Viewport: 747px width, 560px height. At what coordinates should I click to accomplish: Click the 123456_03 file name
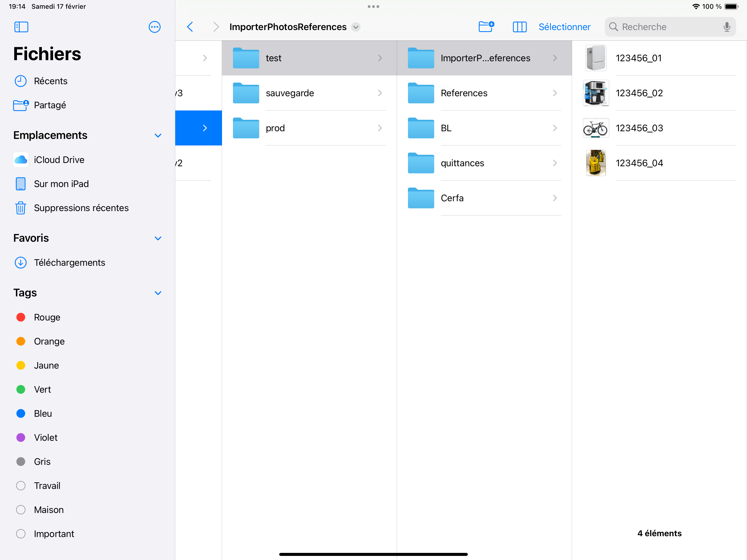tap(639, 128)
